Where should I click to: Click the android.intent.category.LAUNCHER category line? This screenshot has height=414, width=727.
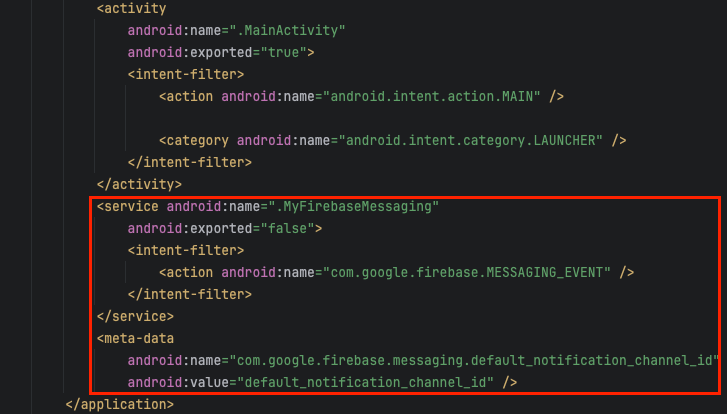(393, 140)
